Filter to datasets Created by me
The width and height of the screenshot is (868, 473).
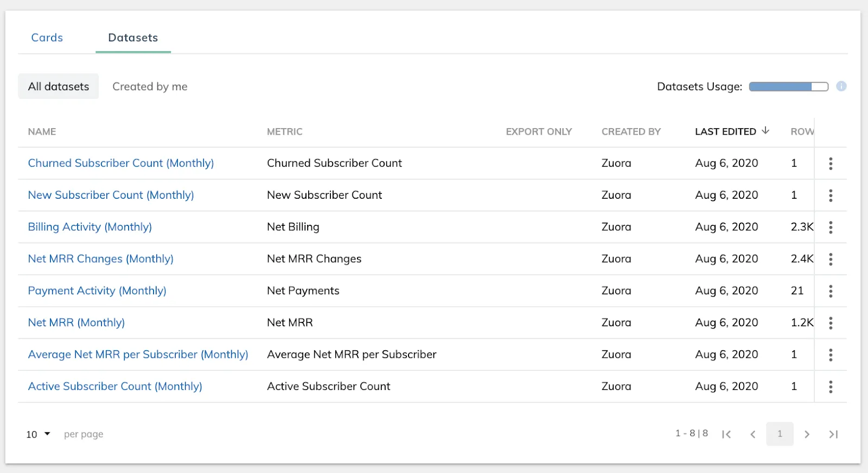click(x=150, y=86)
